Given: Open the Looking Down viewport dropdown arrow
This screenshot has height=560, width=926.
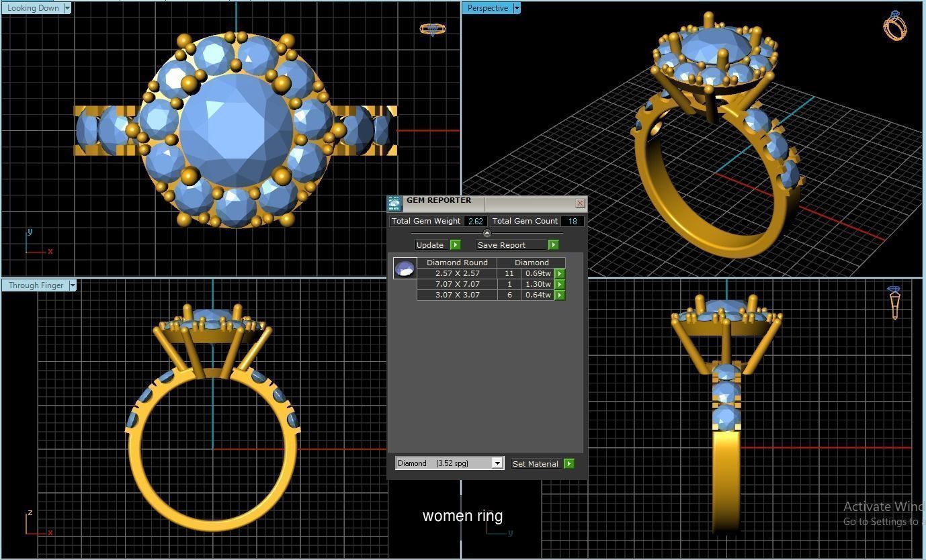Looking at the screenshot, I should 67,8.
